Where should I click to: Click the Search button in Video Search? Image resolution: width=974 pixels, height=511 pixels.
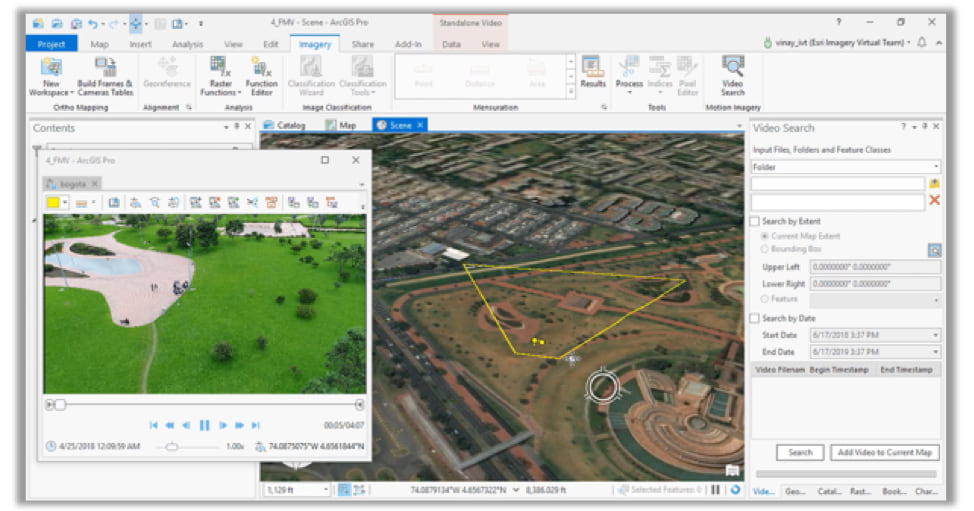tap(800, 452)
